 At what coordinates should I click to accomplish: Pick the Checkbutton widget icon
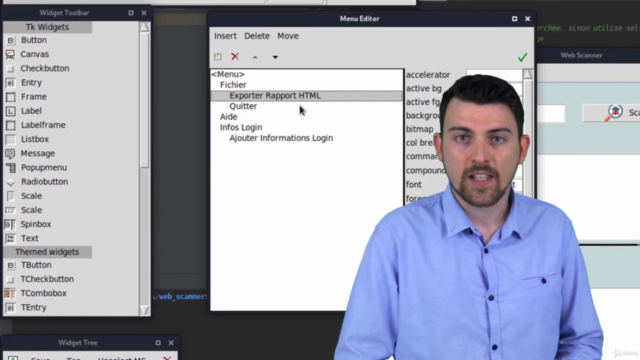(x=11, y=69)
